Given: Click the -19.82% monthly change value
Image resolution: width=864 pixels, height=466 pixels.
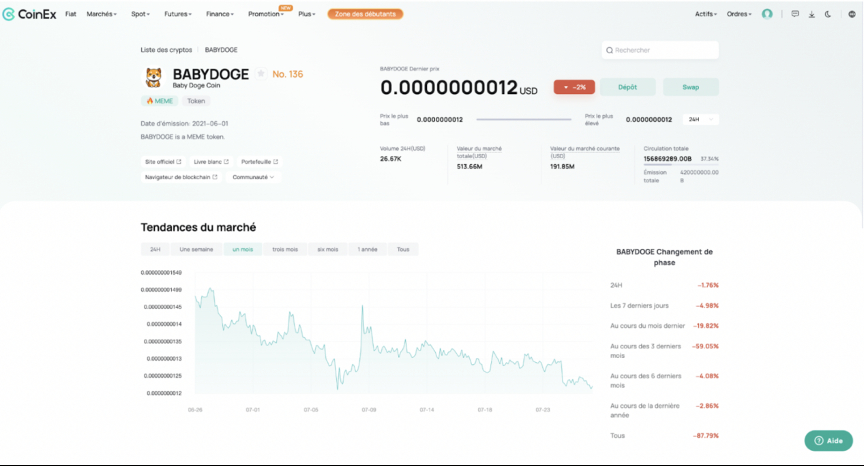Looking at the screenshot, I should 706,326.
